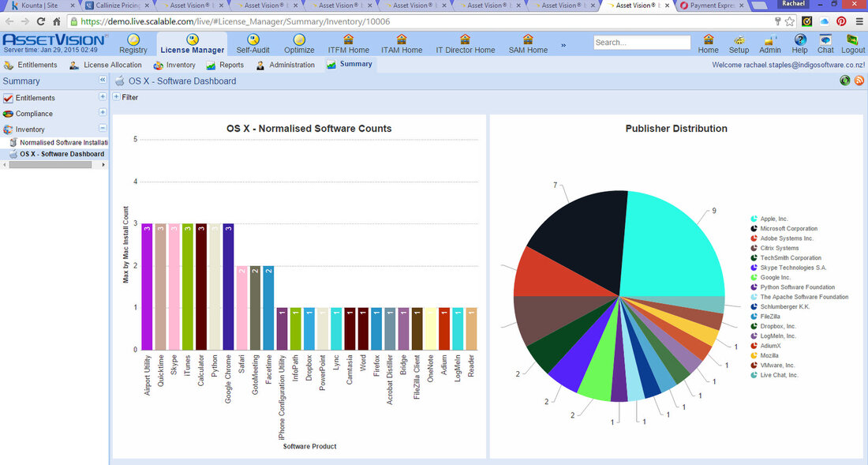Click the Search input field
Screen dimensions: 868x465
[641, 42]
